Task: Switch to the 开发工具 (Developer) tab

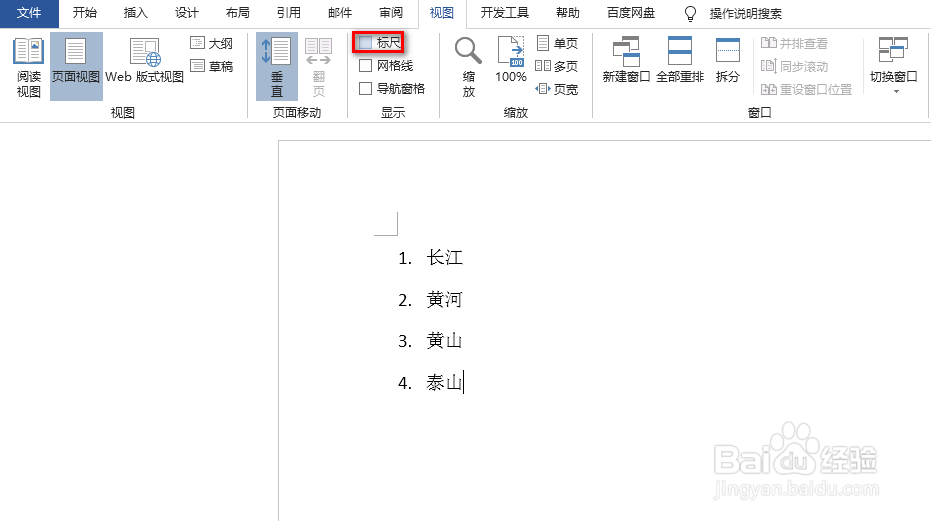Action: 505,13
